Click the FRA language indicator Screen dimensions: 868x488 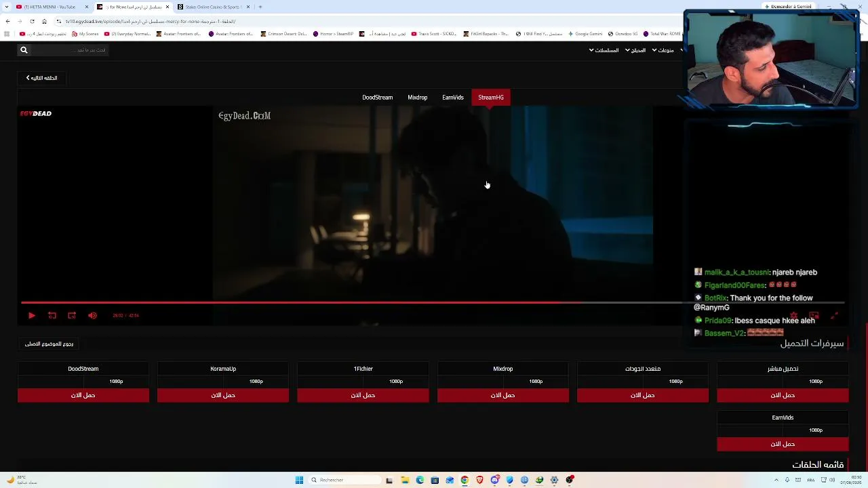pyautogui.click(x=811, y=480)
